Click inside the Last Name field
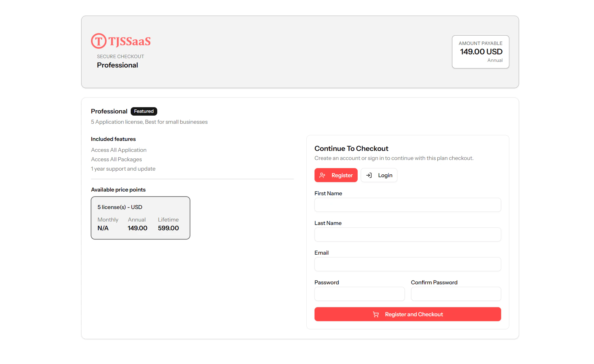The width and height of the screenshot is (594, 364). (x=407, y=234)
